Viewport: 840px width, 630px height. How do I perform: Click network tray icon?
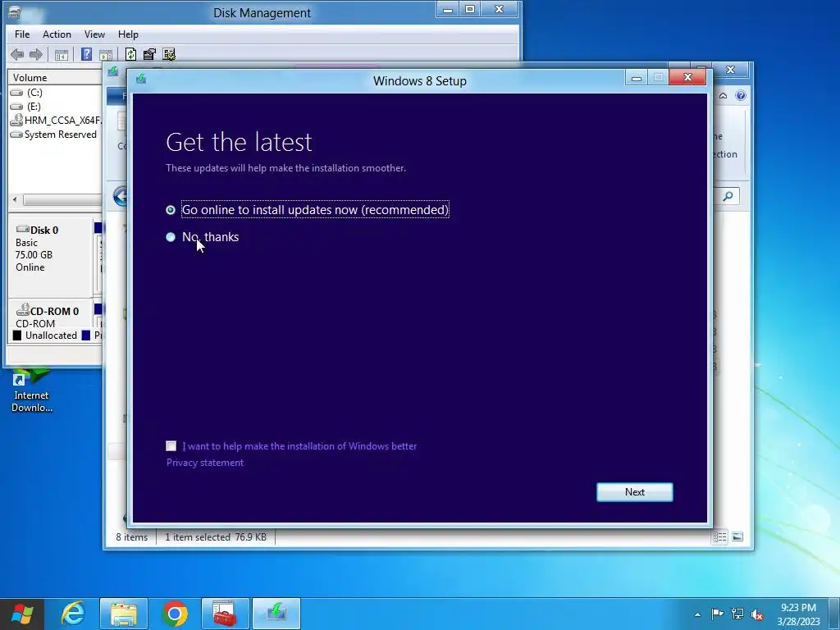tap(737, 614)
